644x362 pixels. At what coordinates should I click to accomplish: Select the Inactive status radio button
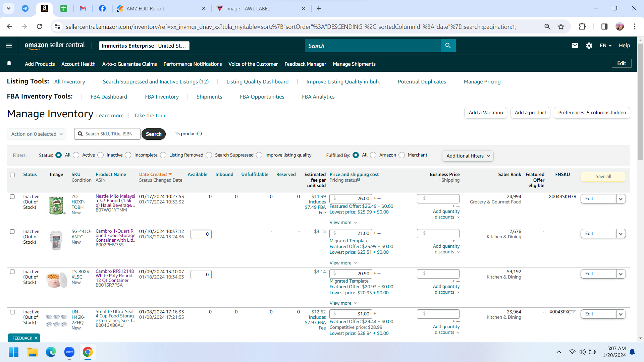101,155
